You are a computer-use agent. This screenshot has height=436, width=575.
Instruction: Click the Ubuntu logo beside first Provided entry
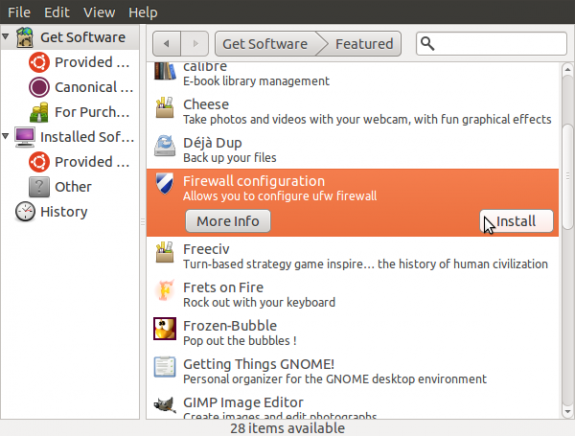(39, 62)
